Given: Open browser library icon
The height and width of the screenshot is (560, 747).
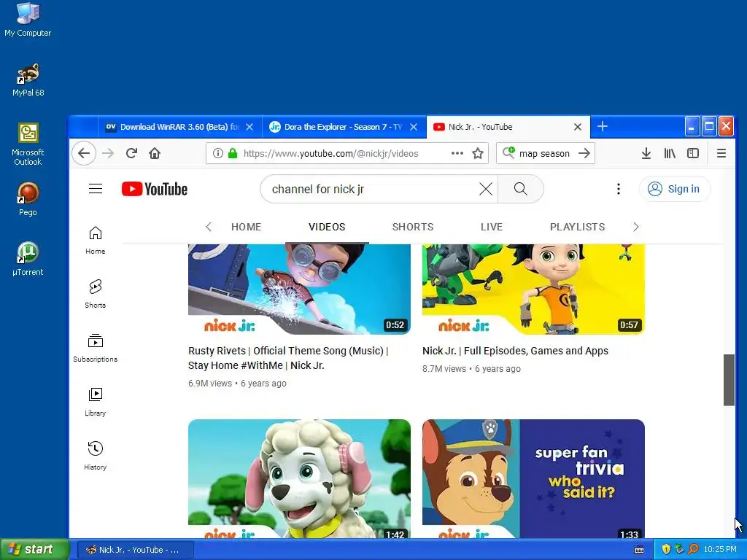Looking at the screenshot, I should [670, 153].
